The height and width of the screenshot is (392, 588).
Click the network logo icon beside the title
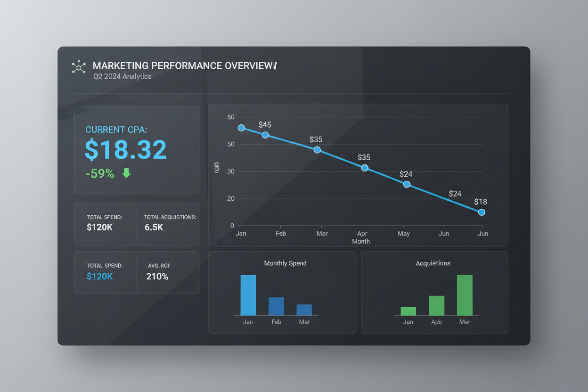tap(79, 67)
